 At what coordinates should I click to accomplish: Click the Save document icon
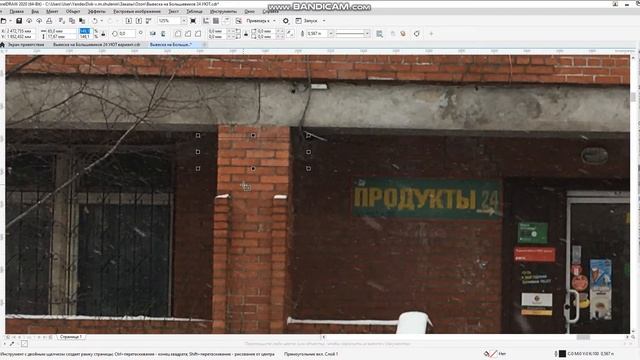[x=19, y=20]
